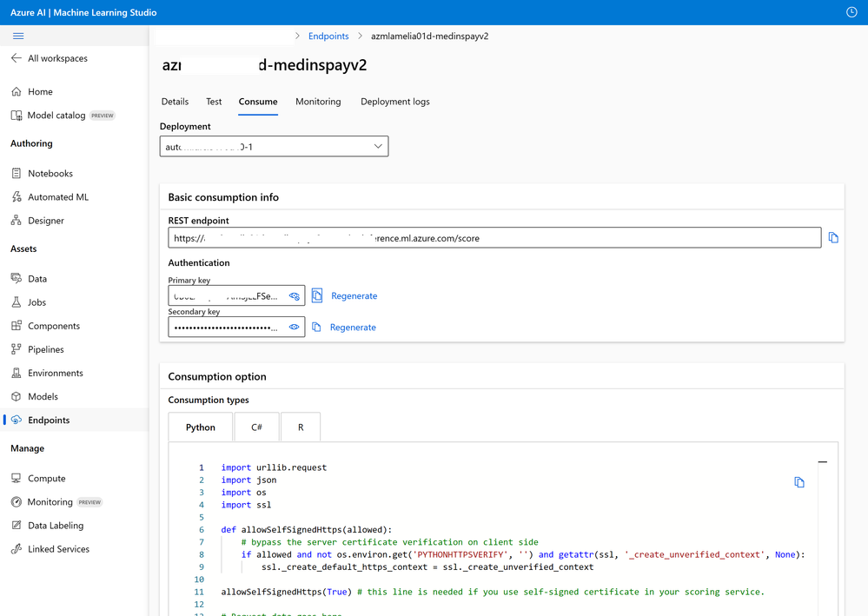868x616 pixels.
Task: Open the Jobs flask icon
Action: 17,302
